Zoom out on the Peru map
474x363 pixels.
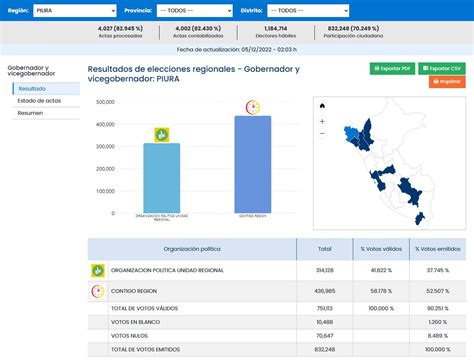click(322, 134)
